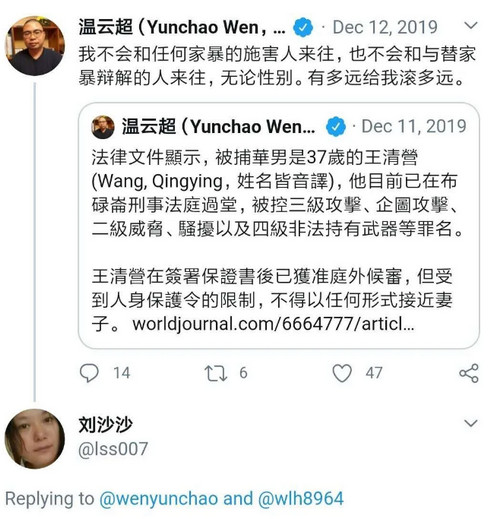488x519 pixels.
Task: Open the @wlh8964 mention link
Action: pyautogui.click(x=301, y=499)
